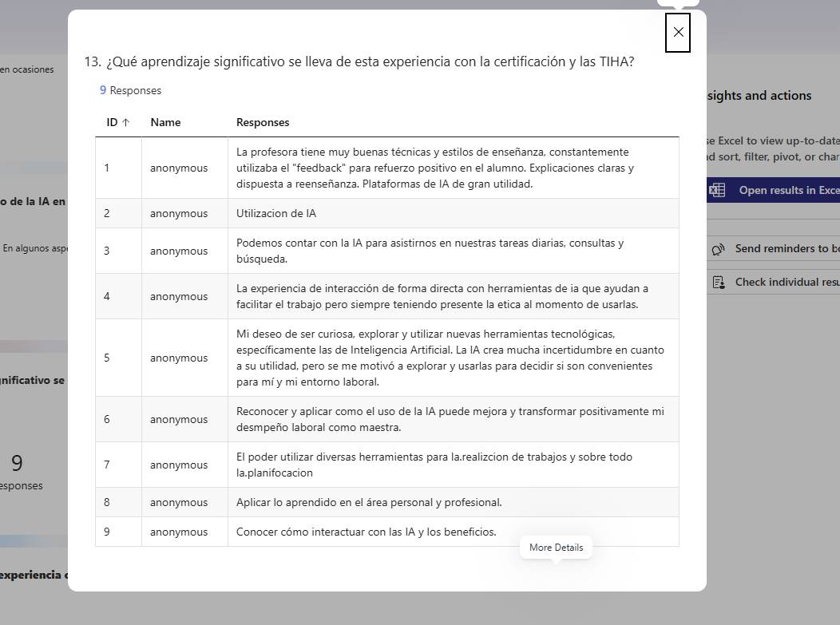Select response 8 'Aplicar lo aprendido'
This screenshot has width=840, height=625.
369,502
